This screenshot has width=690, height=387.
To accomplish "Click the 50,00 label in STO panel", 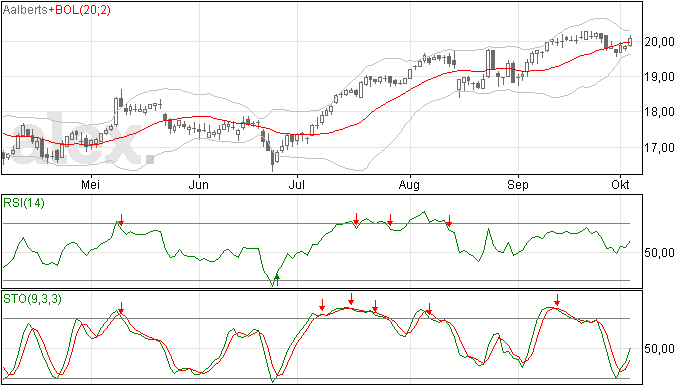I will pos(659,349).
